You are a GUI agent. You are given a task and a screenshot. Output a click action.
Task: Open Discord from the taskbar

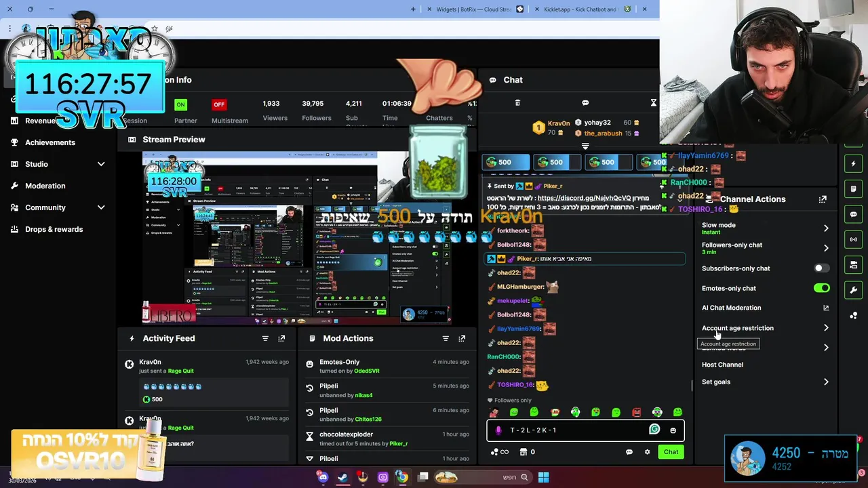coord(323,477)
